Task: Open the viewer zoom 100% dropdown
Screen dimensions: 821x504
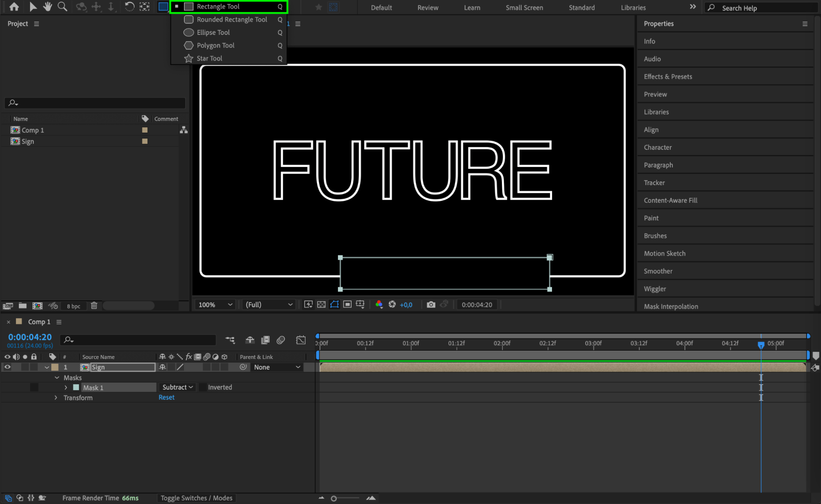Action: 215,305
